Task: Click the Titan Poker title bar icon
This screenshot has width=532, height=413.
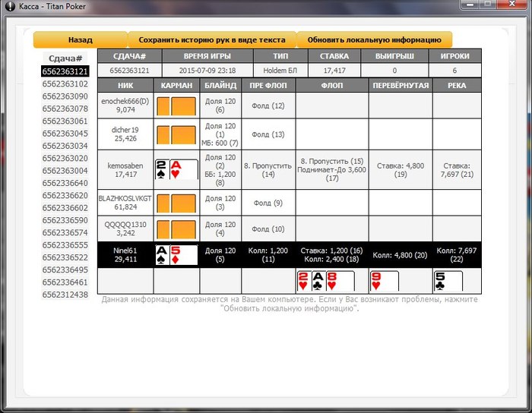Action: pos(10,6)
